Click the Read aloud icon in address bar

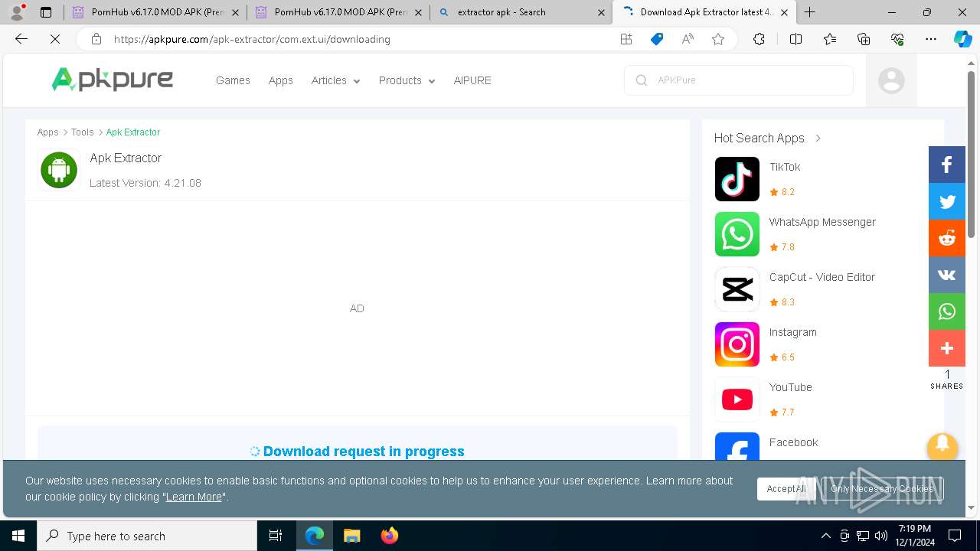(688, 39)
